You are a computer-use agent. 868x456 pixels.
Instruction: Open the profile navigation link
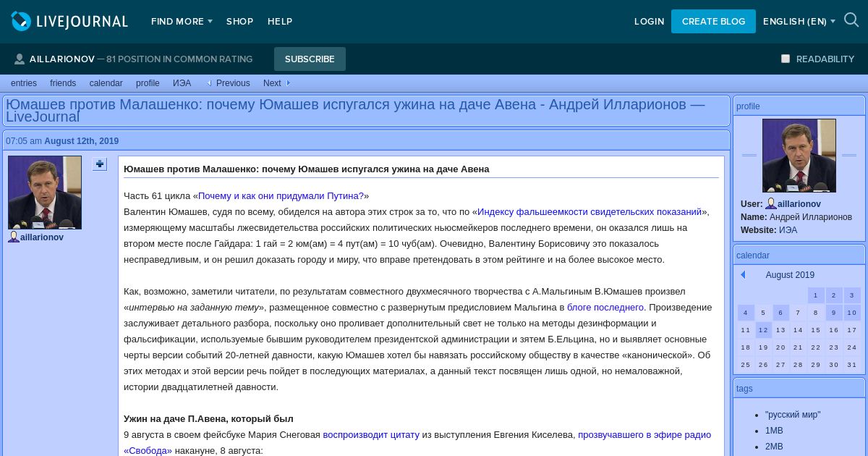[148, 83]
